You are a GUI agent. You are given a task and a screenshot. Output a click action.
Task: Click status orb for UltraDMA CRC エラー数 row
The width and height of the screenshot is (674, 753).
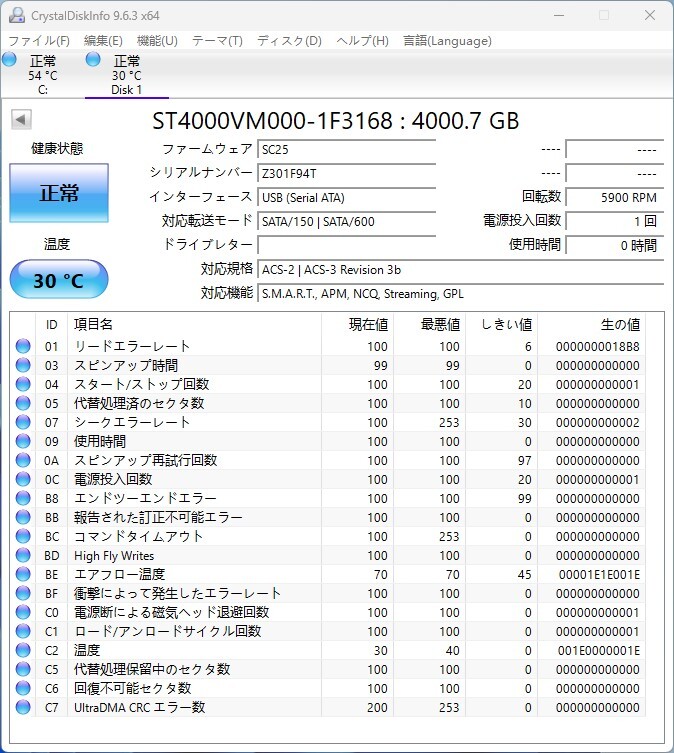23,707
